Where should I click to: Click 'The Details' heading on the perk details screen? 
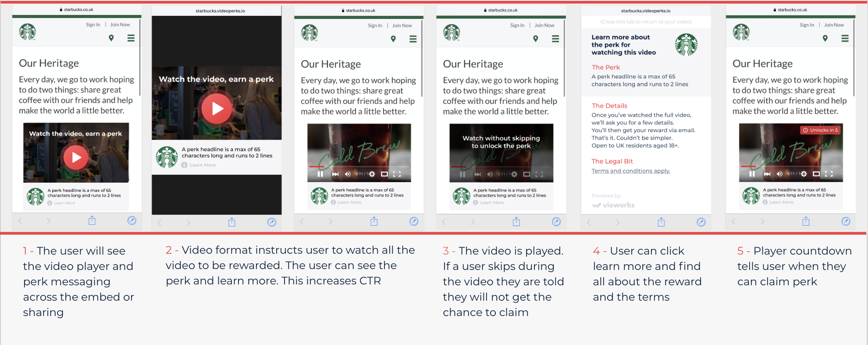click(609, 106)
